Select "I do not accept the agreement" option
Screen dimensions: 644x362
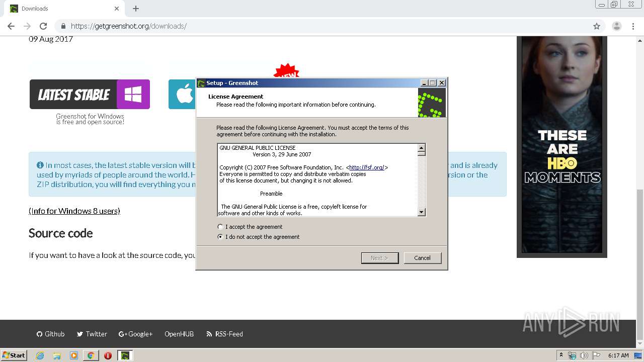tap(220, 237)
